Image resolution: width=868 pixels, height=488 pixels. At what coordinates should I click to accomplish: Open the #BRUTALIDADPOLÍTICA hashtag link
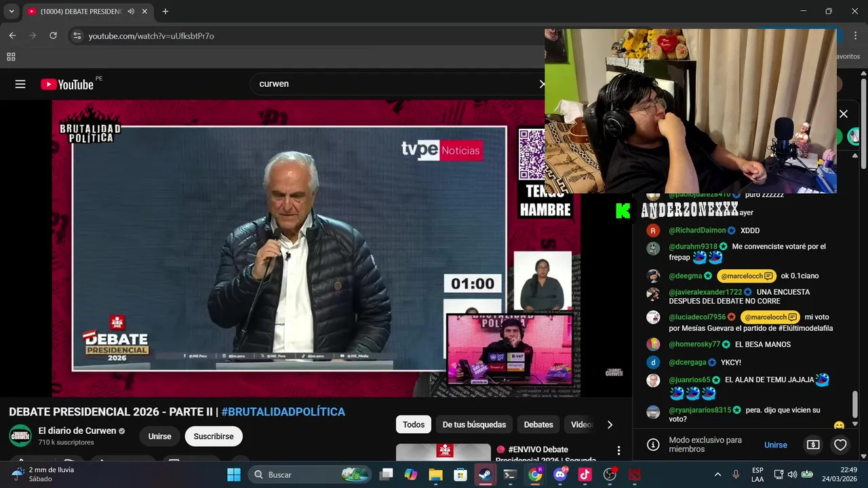coord(283,411)
